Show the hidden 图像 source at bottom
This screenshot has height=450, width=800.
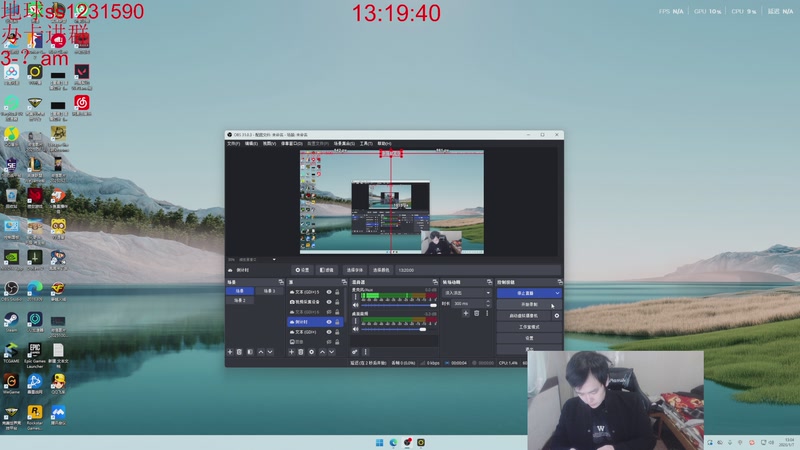click(329, 342)
